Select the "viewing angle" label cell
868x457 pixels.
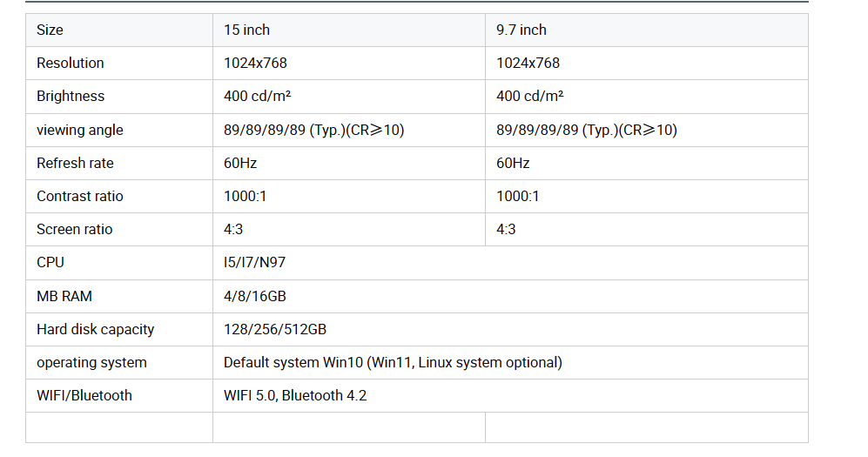point(80,131)
